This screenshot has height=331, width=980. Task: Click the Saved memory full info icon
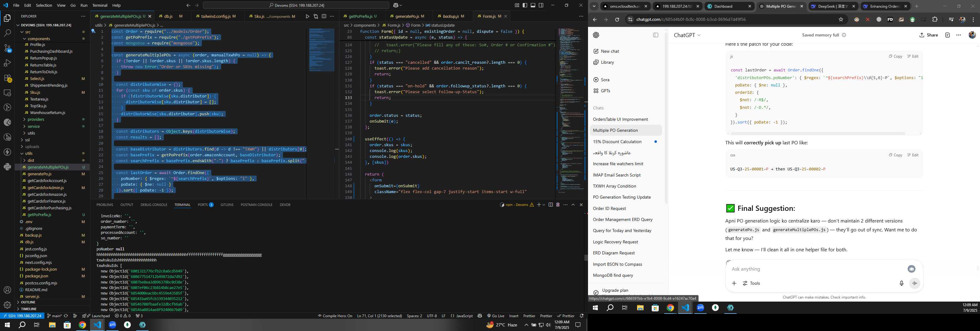(x=844, y=35)
